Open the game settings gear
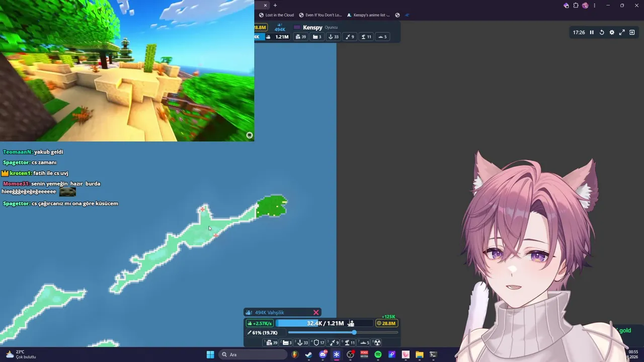 612,32
